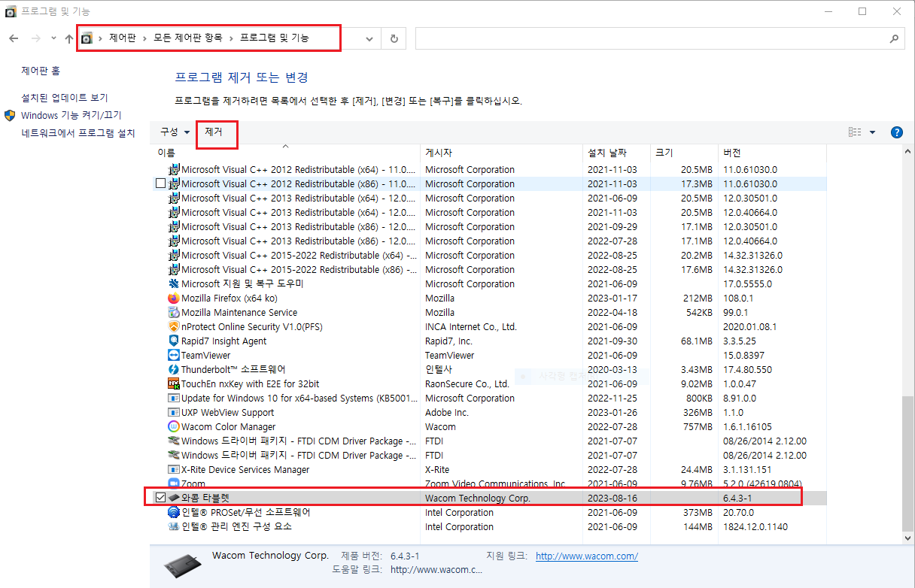Viewport: 915px width, 588px height.
Task: Sort by the 게시자 column header
Action: click(500, 153)
